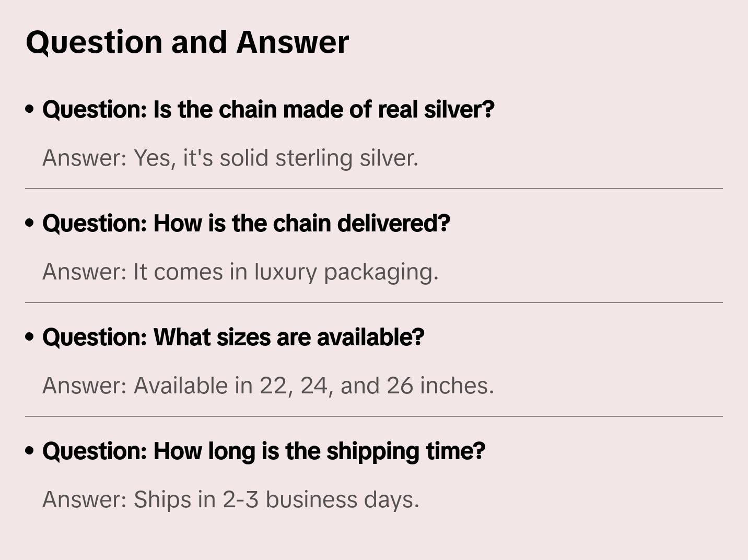Click the luxury packaging answer text

(240, 272)
